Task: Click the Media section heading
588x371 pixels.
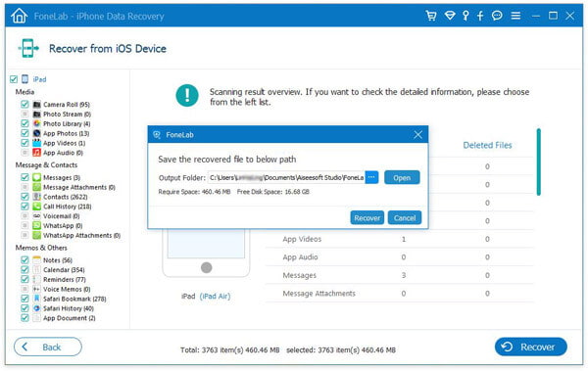Action: [x=24, y=92]
